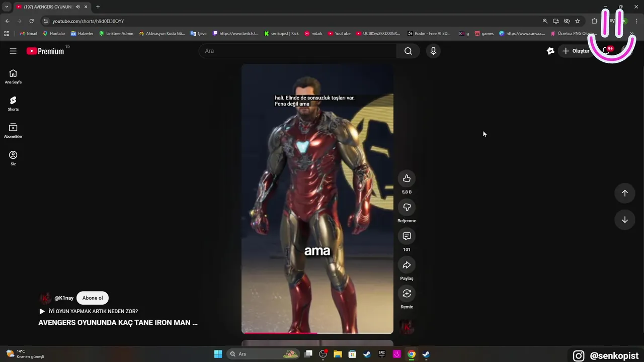Dislike the Short with thumbs down
644x362 pixels.
(407, 207)
